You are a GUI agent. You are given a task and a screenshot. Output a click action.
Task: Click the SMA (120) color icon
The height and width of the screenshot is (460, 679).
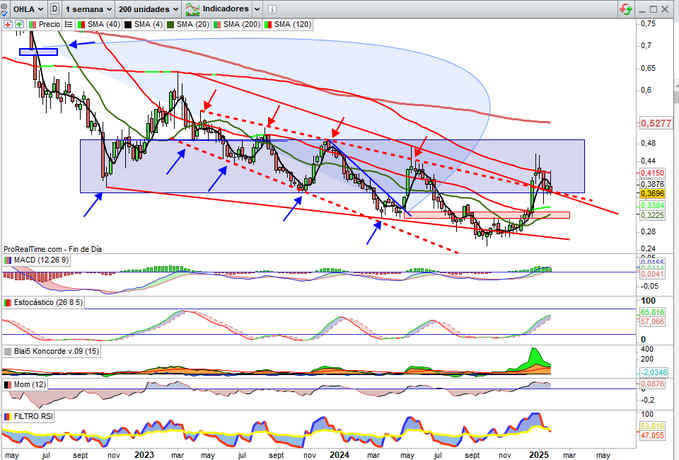267,22
